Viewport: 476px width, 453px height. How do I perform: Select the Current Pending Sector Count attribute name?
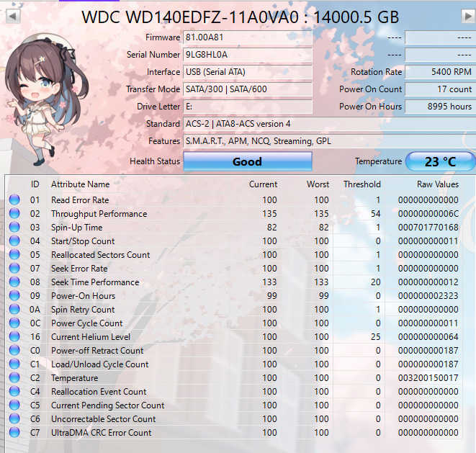tap(108, 405)
